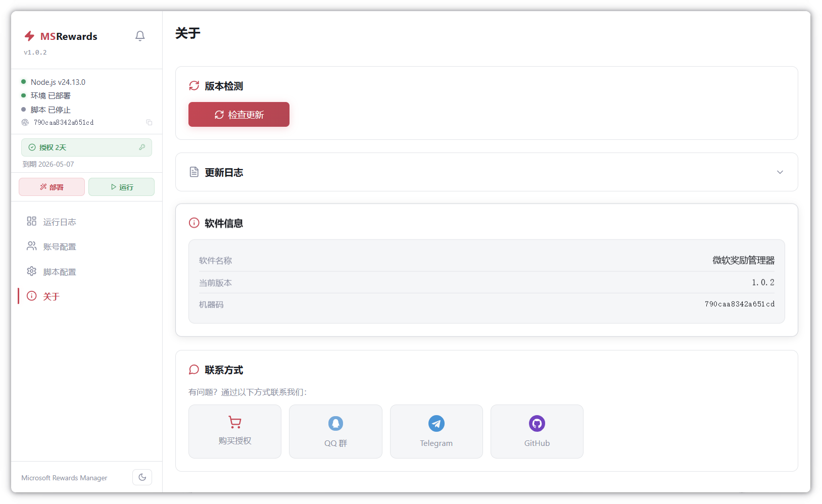Open the 运行日志 menu item
822x504 pixels.
(x=86, y=222)
